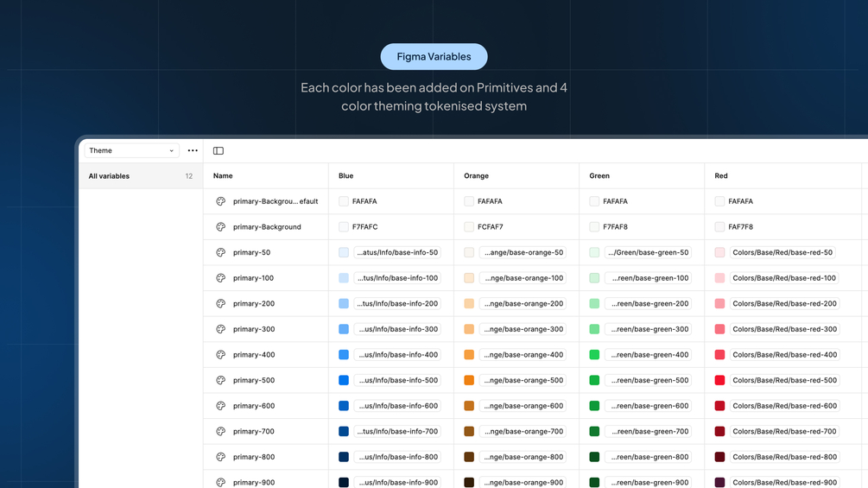Click Green F7FAF8 hex value

[x=615, y=227]
